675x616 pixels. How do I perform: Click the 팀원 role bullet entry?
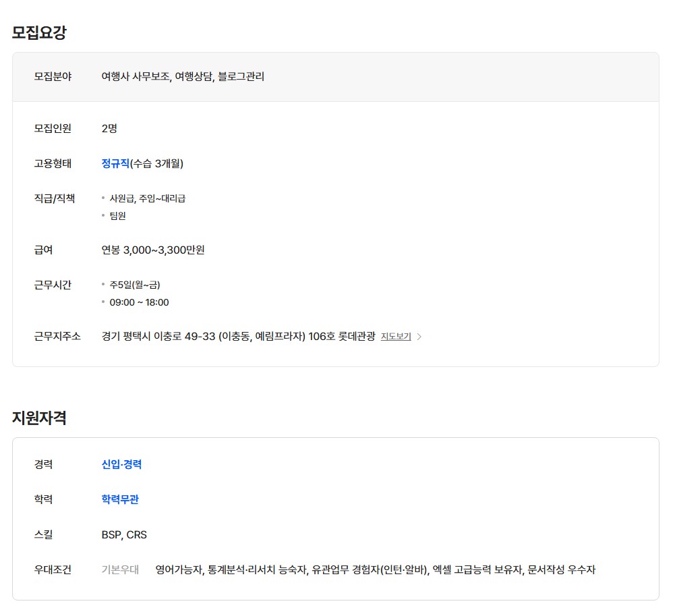click(x=117, y=216)
